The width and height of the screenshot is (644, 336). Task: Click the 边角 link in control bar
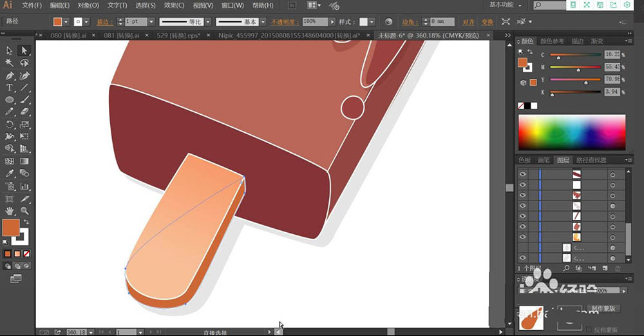tap(410, 22)
